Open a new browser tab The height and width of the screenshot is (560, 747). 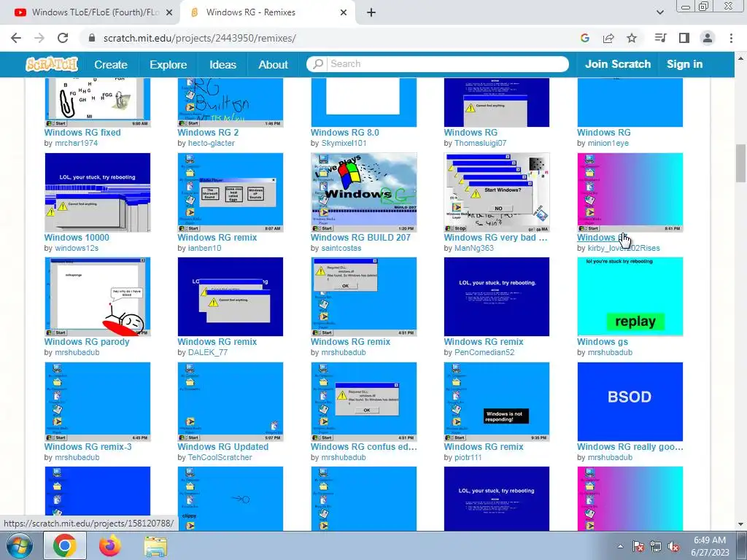(x=371, y=12)
